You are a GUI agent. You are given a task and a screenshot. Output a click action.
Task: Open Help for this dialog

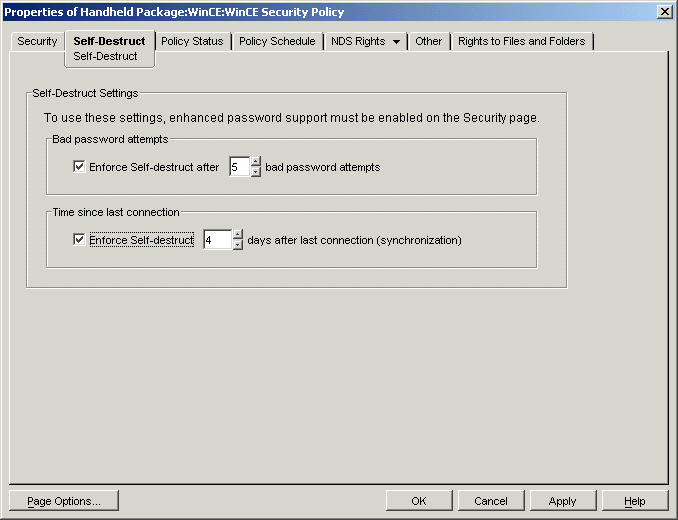(x=634, y=501)
